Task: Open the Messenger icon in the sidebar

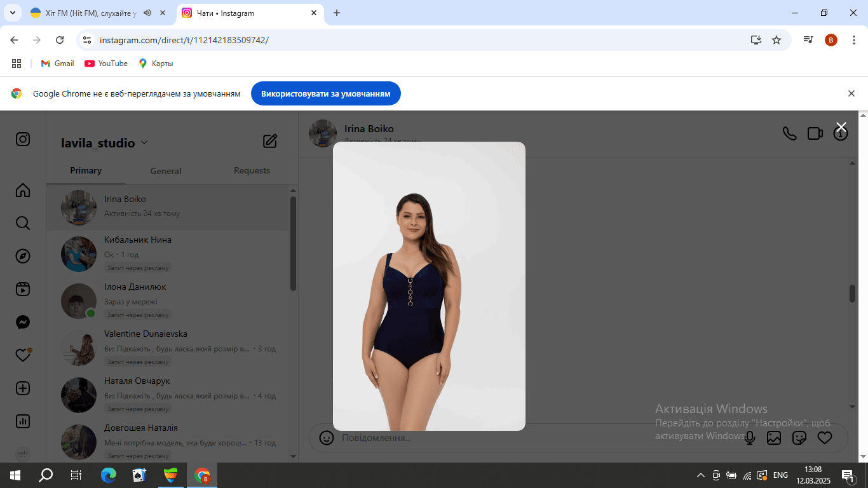Action: pos(23,322)
